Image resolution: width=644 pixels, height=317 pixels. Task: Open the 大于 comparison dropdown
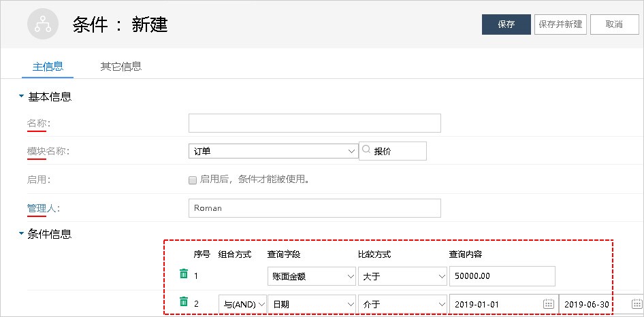(x=402, y=276)
